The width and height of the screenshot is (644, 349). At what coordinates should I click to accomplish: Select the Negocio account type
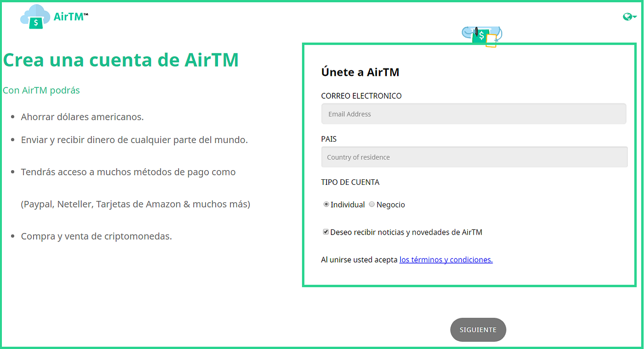[x=372, y=205]
